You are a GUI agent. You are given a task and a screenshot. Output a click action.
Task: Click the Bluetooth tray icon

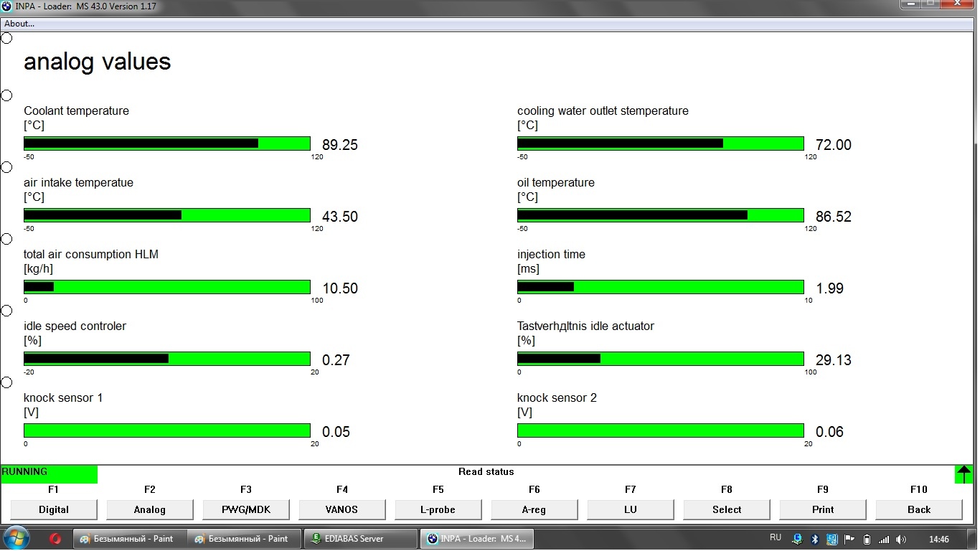tap(815, 539)
